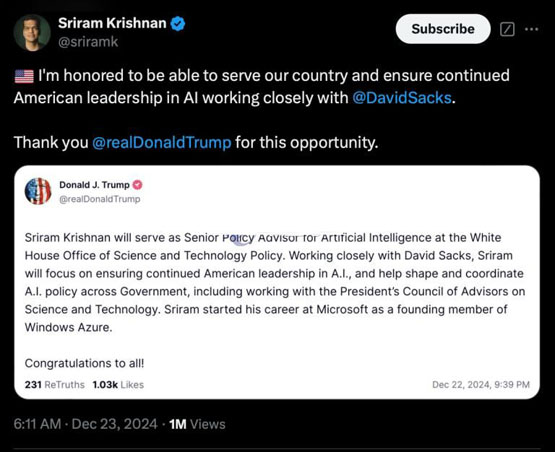Viewport: 555px width, 452px height.
Task: Open the @sriramk handle link
Action: click(88, 42)
